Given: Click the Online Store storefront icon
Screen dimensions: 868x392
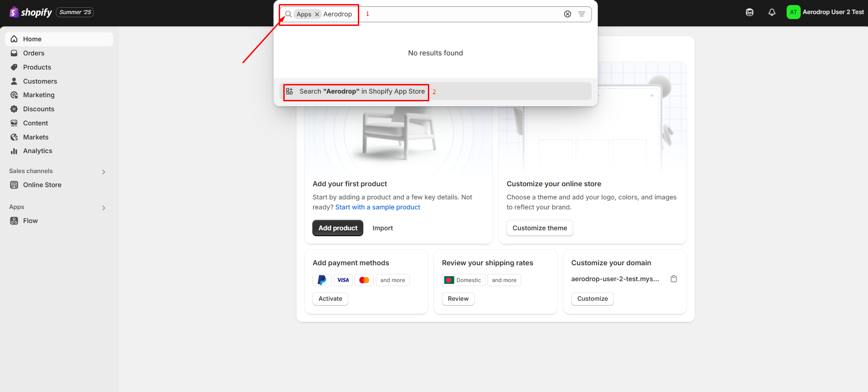Looking at the screenshot, I should (14, 185).
